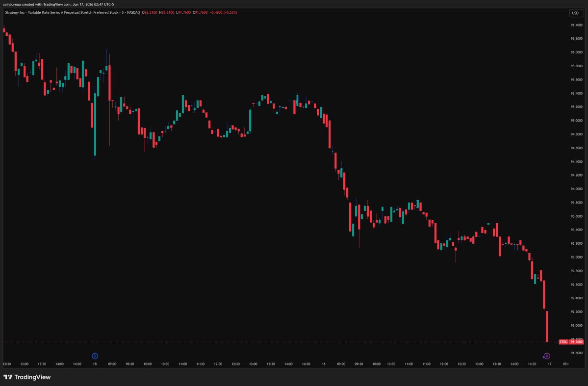This screenshot has height=386, width=588.
Task: Click the Strategy Inc stock title
Action: (x=62, y=12)
